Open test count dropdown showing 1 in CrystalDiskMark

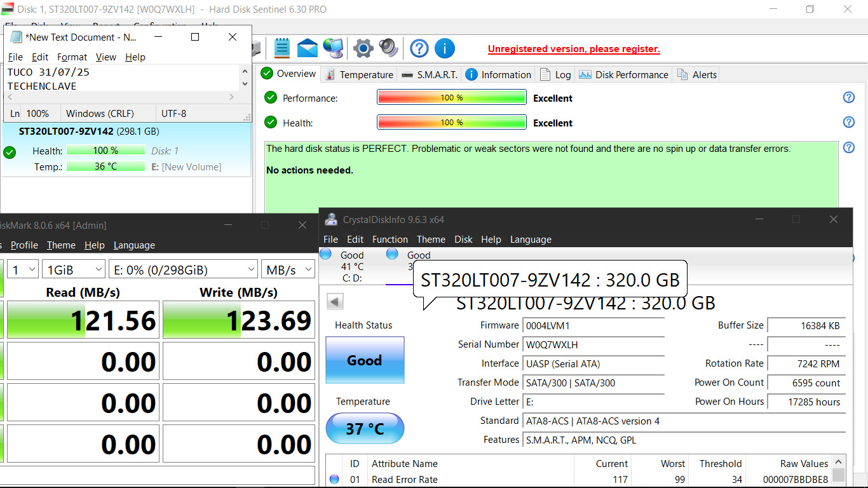pos(24,269)
